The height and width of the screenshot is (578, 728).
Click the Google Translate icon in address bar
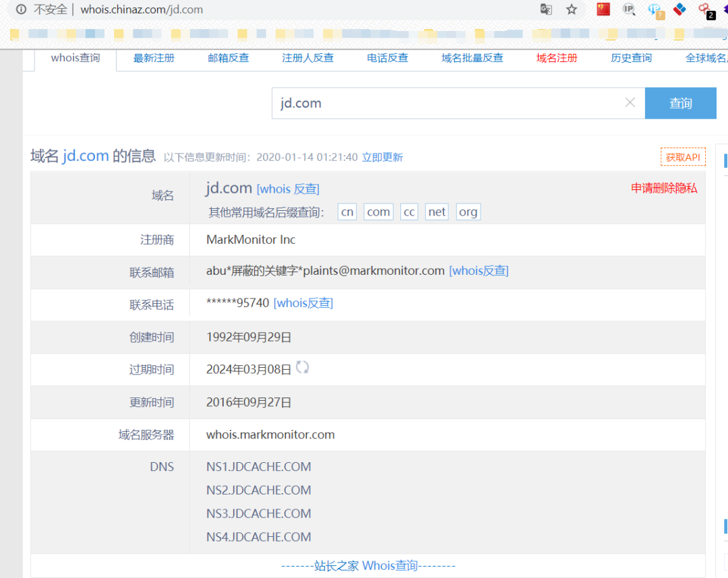[546, 9]
